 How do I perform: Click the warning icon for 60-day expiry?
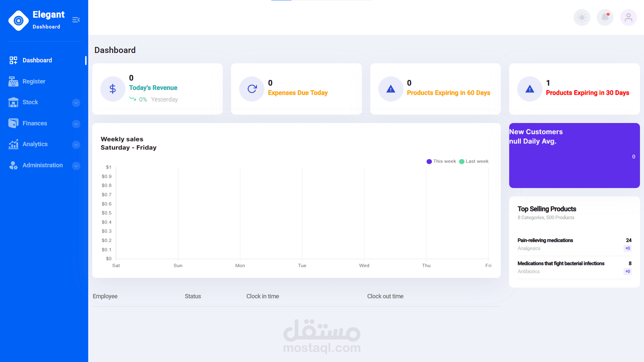coord(390,89)
